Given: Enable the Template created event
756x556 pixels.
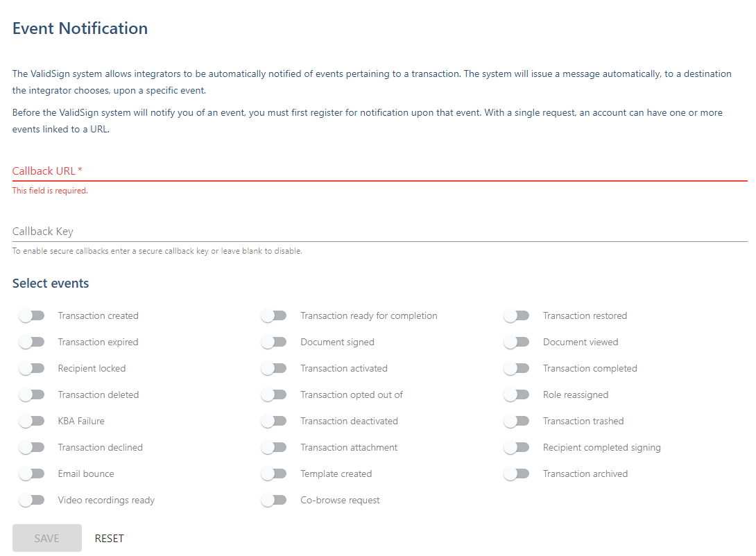Looking at the screenshot, I should pos(274,474).
